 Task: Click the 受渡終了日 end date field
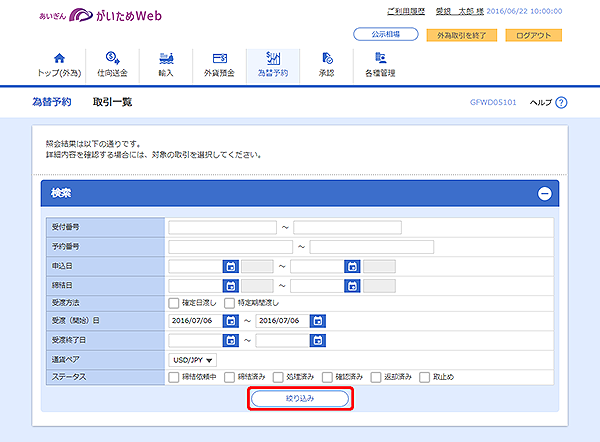point(283,340)
